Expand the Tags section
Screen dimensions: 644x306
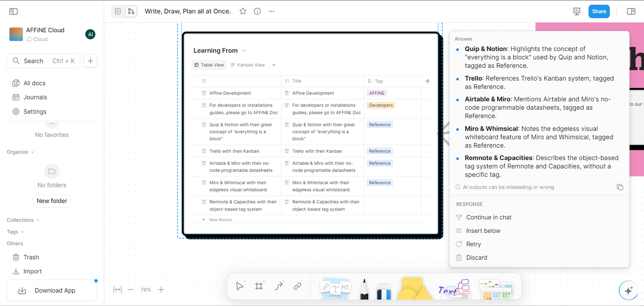pyautogui.click(x=15, y=232)
